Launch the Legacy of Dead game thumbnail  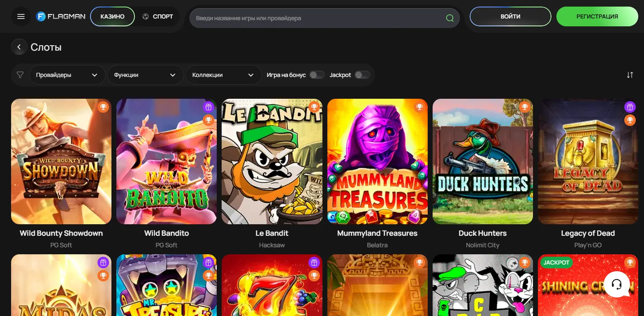coord(588,161)
